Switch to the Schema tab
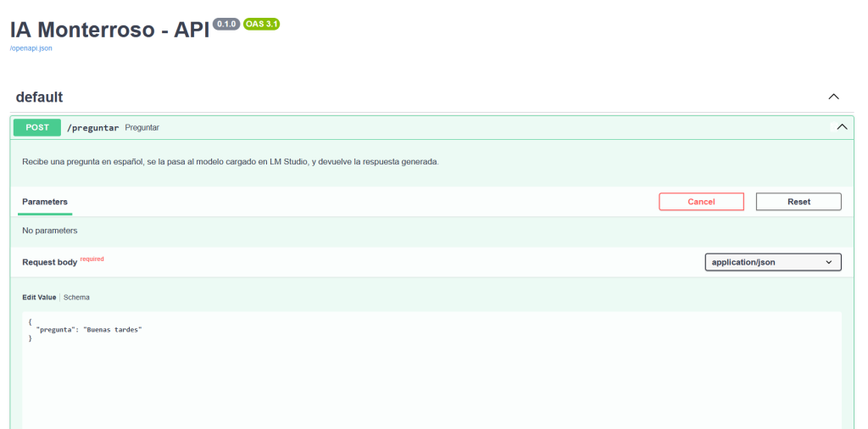868x429 pixels. (x=76, y=298)
